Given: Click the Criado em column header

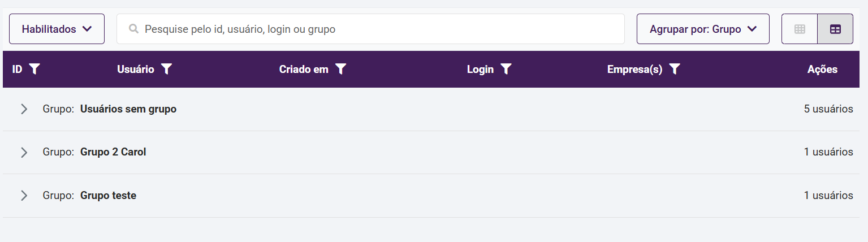Looking at the screenshot, I should tap(304, 69).
